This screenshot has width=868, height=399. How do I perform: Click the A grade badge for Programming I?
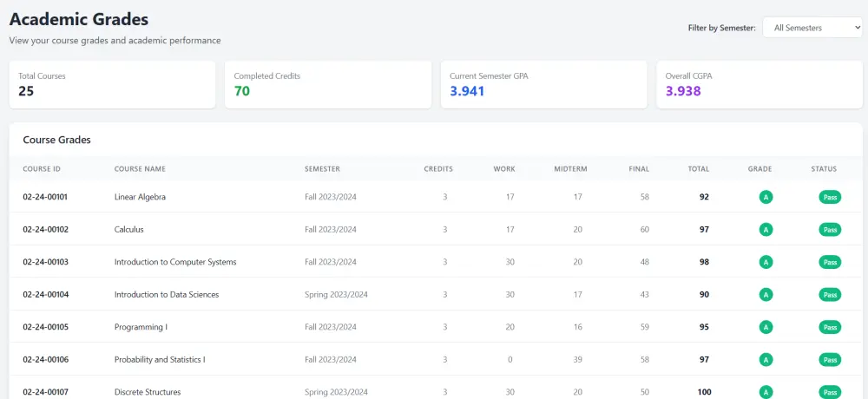point(766,328)
